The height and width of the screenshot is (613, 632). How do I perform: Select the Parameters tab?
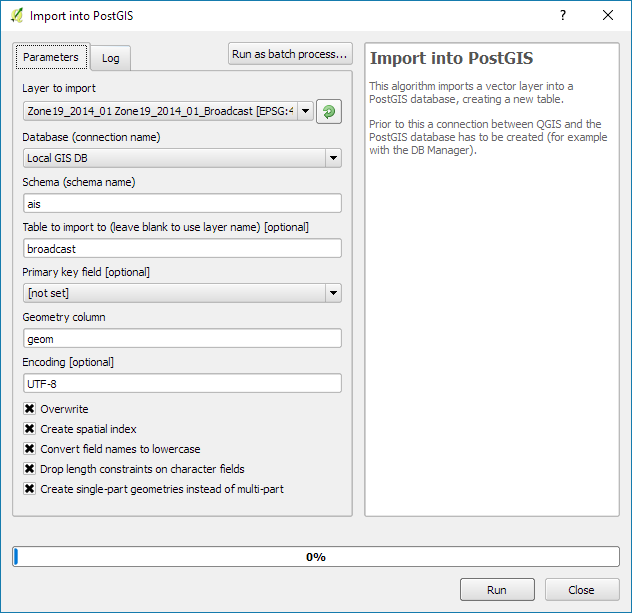click(x=51, y=57)
